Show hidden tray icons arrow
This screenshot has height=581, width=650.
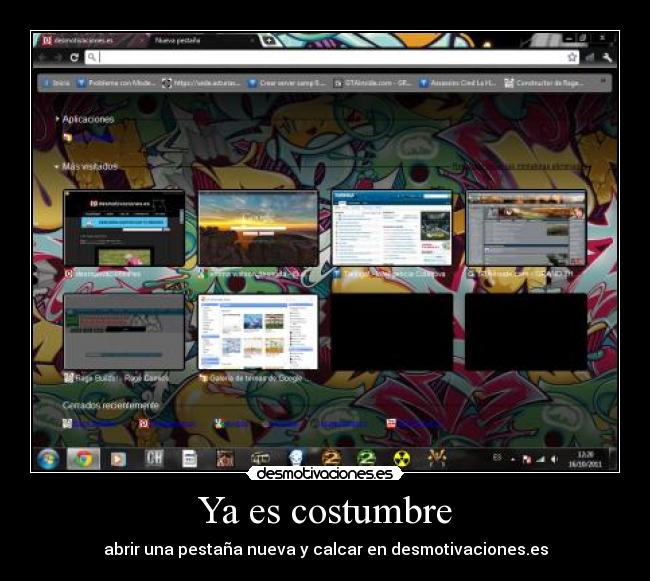coord(513,459)
